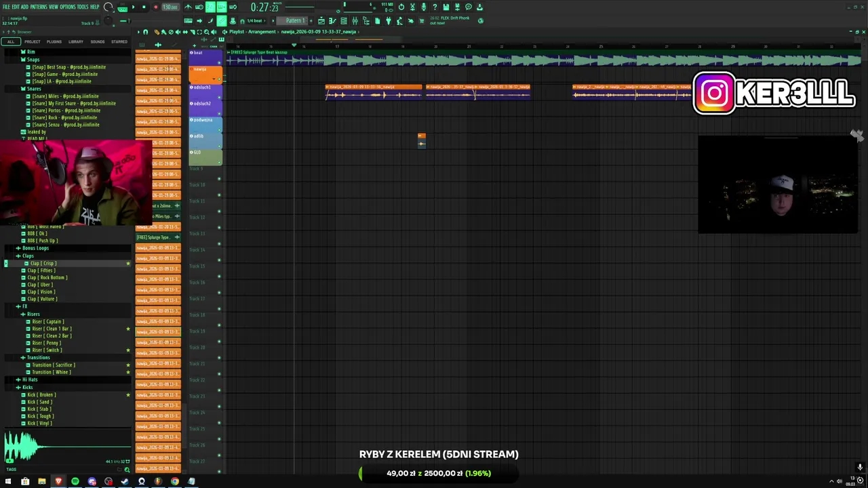Viewport: 868px width, 488px height.
Task: Click the microphone recording icon
Action: click(423, 7)
